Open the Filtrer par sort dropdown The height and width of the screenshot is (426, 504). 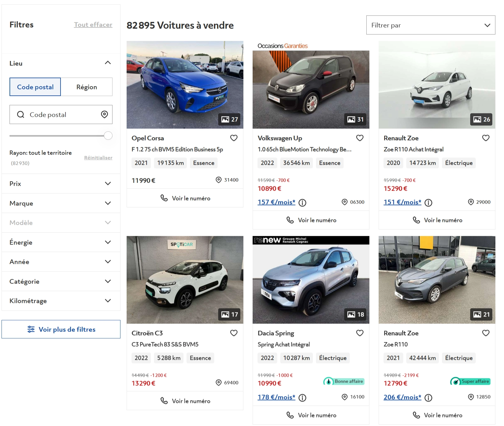(x=431, y=25)
